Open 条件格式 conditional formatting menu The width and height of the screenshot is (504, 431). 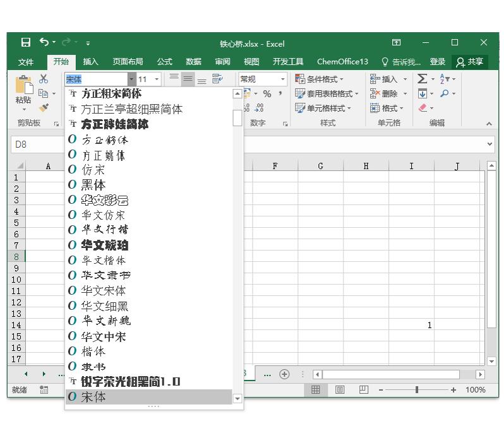(x=319, y=79)
